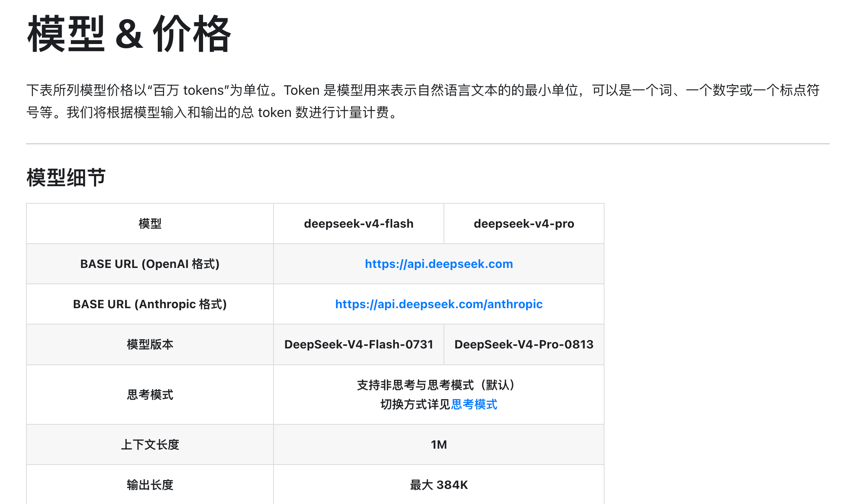
Task: Open the https://api.deepseek.com link
Action: pos(439,264)
